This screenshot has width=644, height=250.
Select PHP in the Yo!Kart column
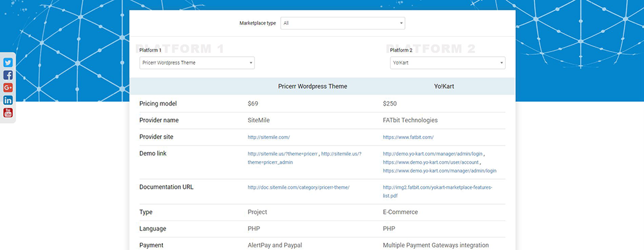[389, 229]
